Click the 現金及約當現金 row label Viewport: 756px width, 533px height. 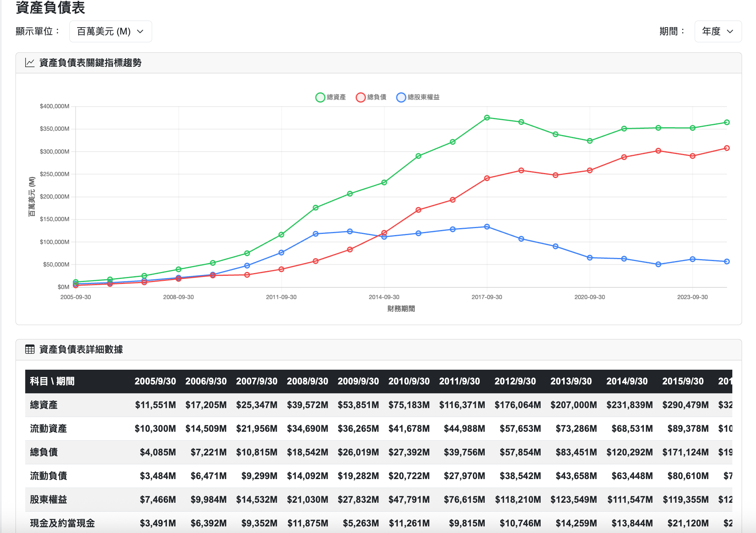62,523
